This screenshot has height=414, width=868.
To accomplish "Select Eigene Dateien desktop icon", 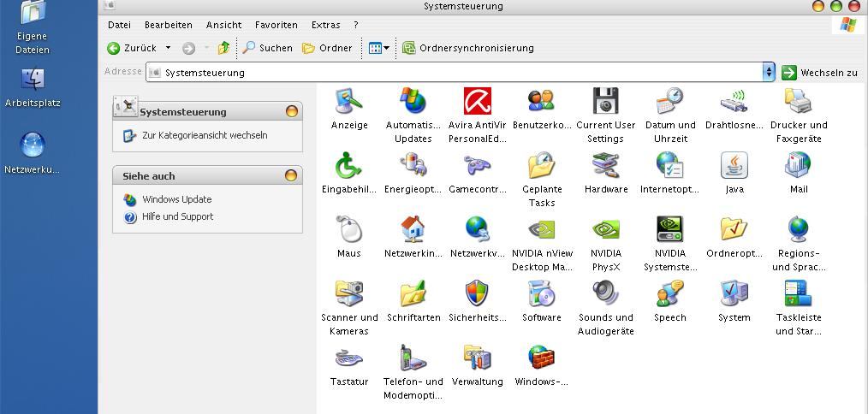I will coord(33,27).
